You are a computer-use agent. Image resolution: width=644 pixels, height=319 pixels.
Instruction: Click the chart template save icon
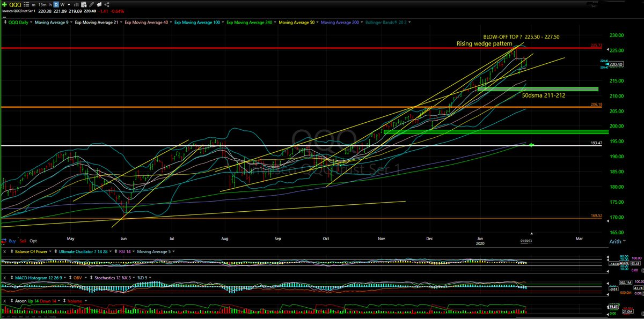84,5
